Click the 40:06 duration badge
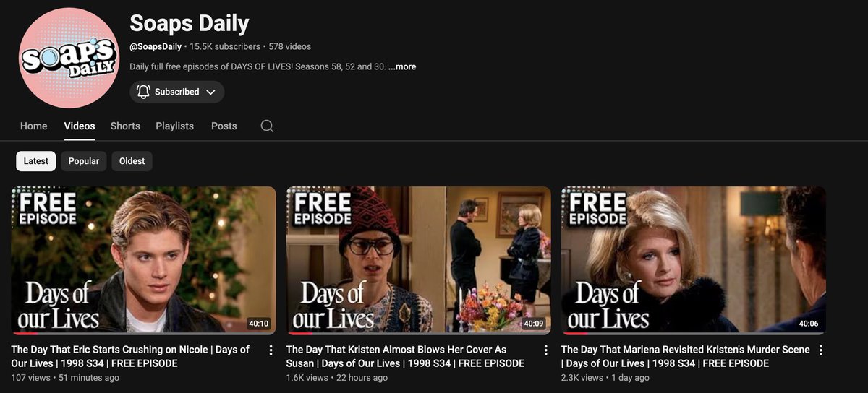 [x=809, y=324]
